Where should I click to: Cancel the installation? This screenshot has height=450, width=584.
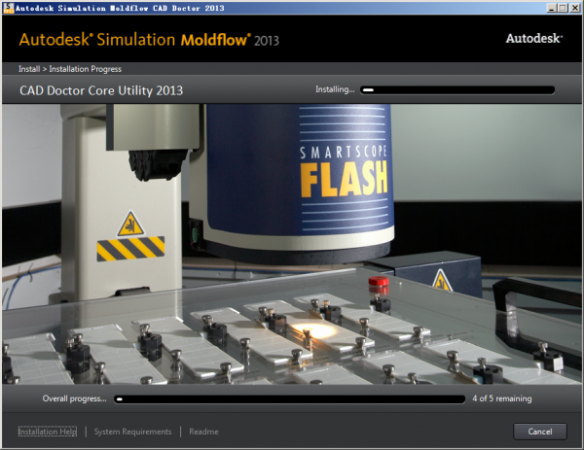coord(540,431)
